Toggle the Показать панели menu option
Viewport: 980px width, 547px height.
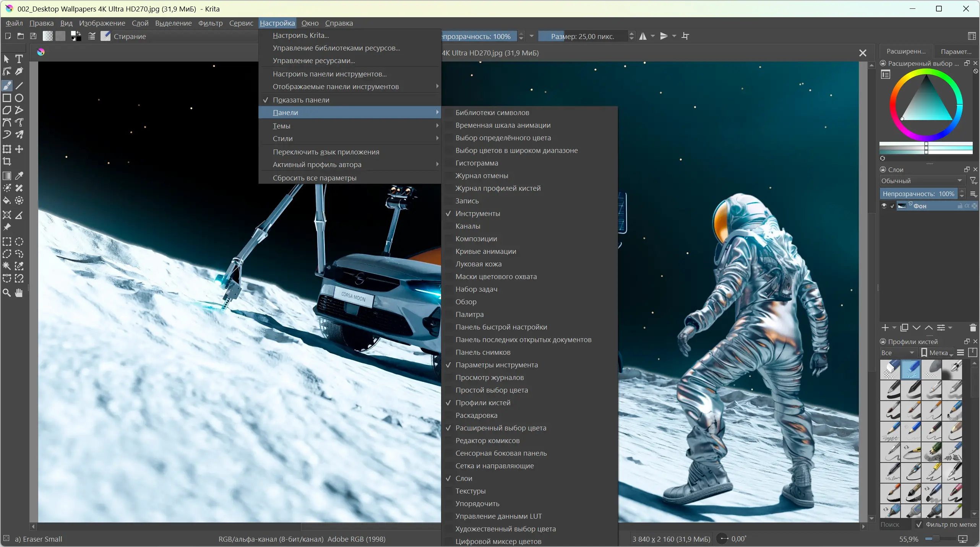tap(301, 100)
